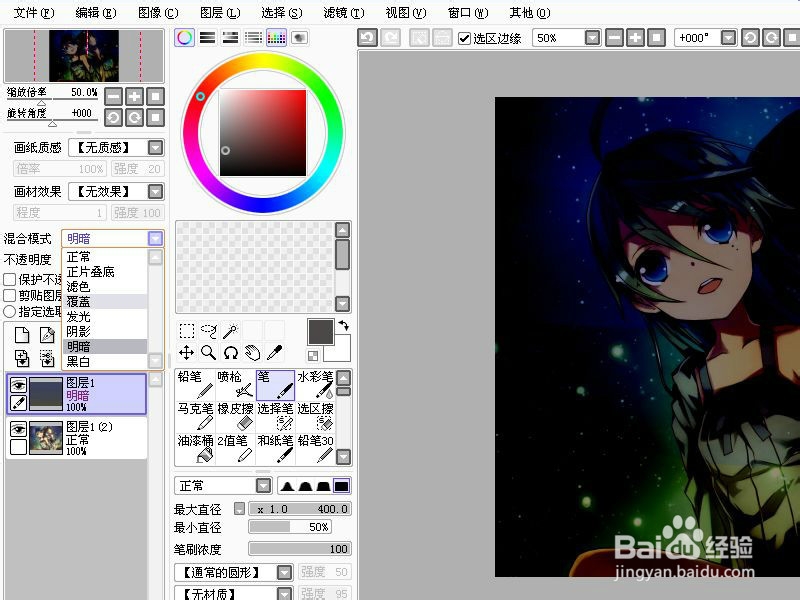
Task: Choose 发光 luminosity in blend mode list
Action: point(105,317)
